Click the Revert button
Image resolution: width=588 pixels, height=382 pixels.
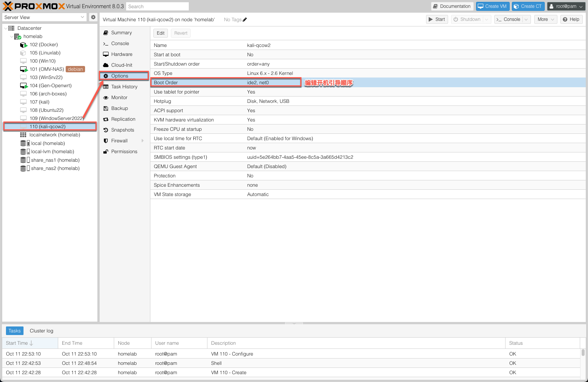click(181, 33)
